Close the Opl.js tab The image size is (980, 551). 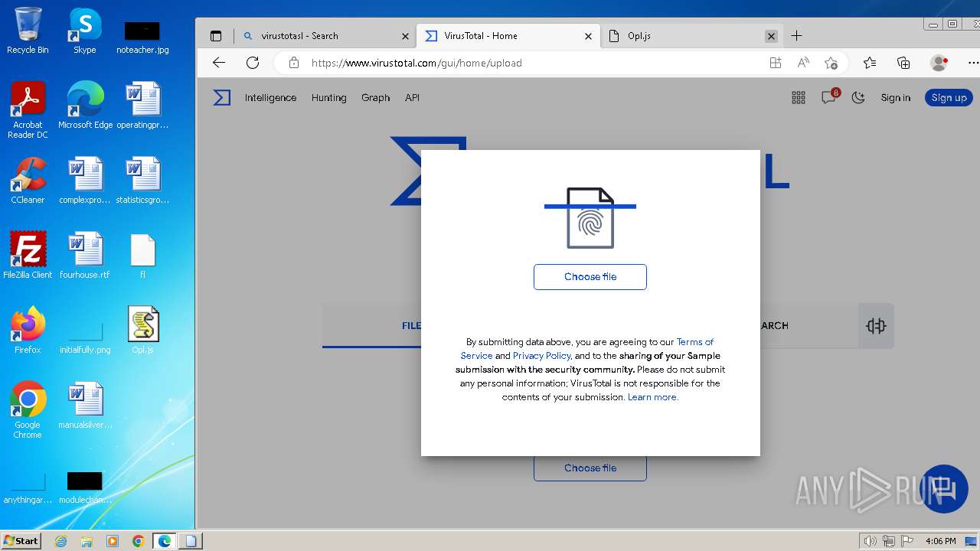(771, 36)
